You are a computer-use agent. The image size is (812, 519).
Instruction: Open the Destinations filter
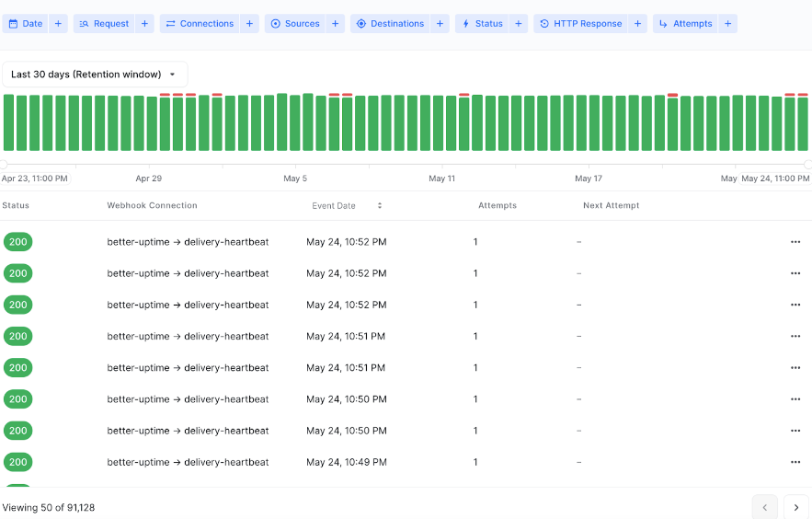point(390,23)
